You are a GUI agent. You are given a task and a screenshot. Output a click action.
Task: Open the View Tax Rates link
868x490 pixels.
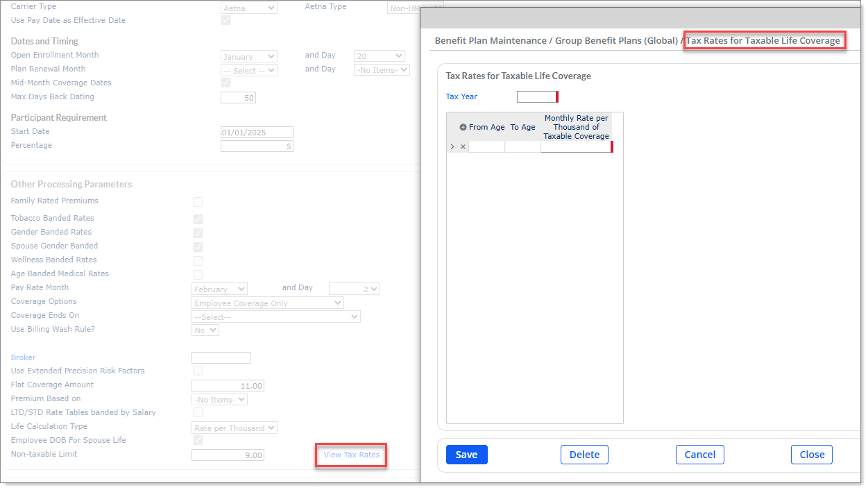click(351, 455)
